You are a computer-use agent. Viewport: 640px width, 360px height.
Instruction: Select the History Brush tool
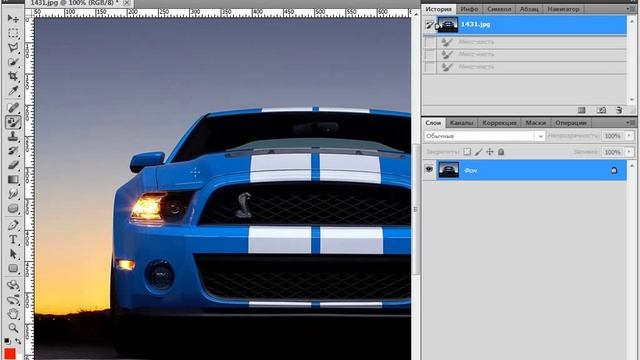13,151
